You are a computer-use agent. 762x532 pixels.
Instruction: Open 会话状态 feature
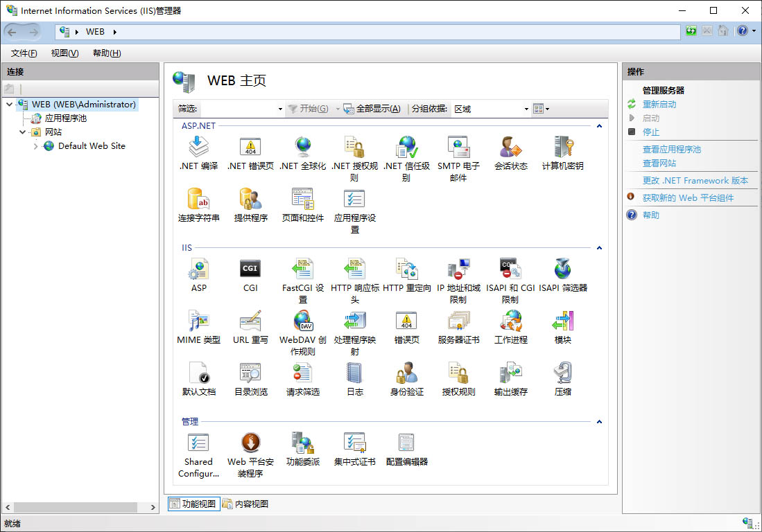(x=511, y=153)
